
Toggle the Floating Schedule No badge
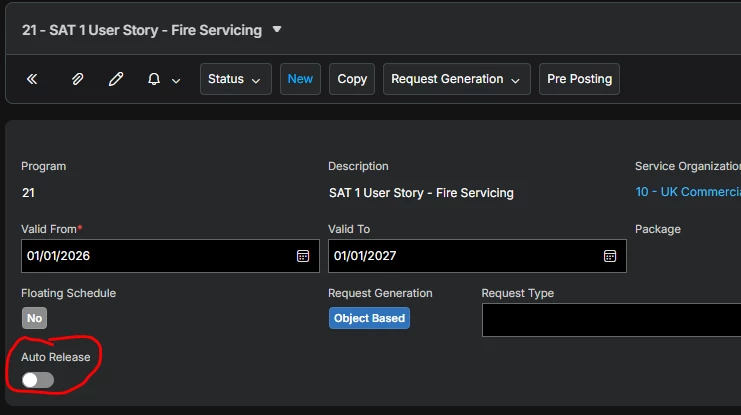point(34,318)
